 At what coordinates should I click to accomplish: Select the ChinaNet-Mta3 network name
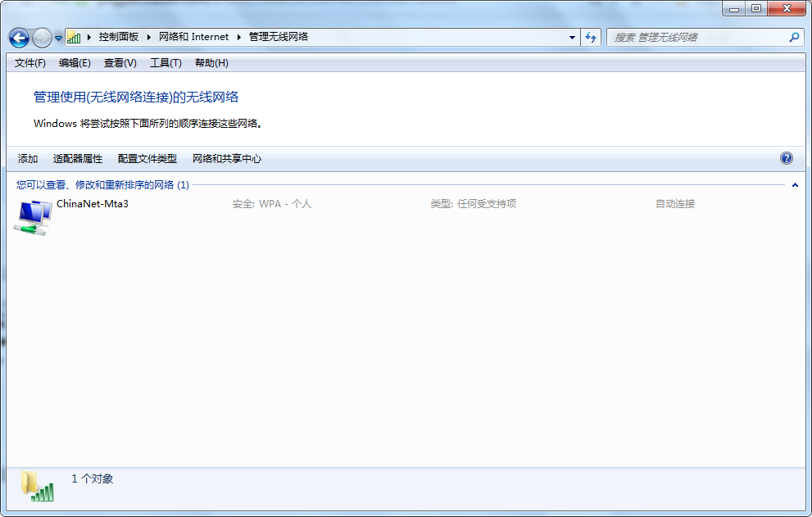92,203
